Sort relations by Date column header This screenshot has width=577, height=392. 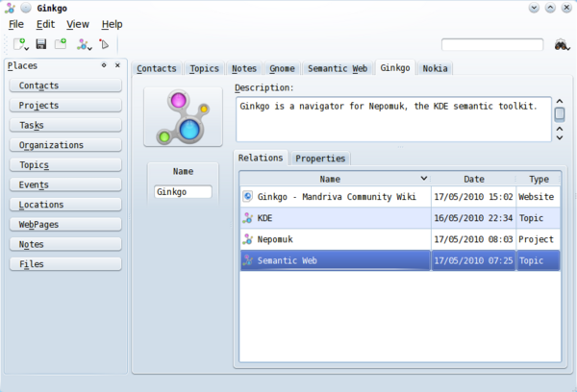473,179
